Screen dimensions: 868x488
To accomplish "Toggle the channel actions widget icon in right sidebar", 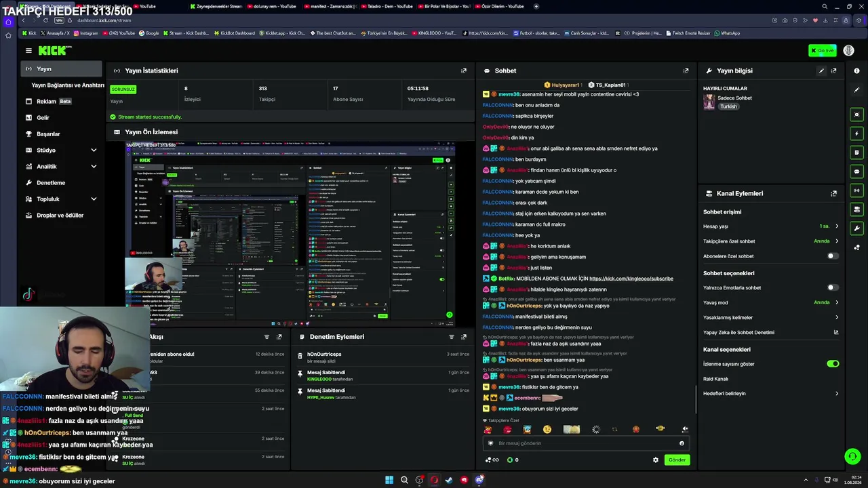I will (857, 209).
